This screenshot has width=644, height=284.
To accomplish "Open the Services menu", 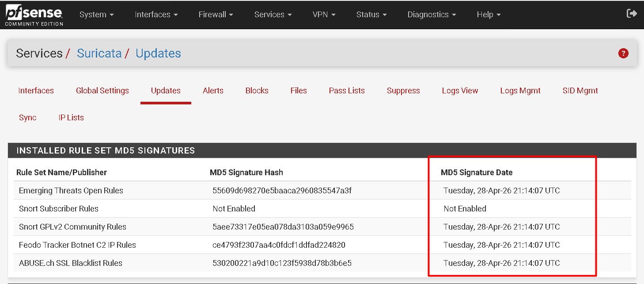I will 272,14.
